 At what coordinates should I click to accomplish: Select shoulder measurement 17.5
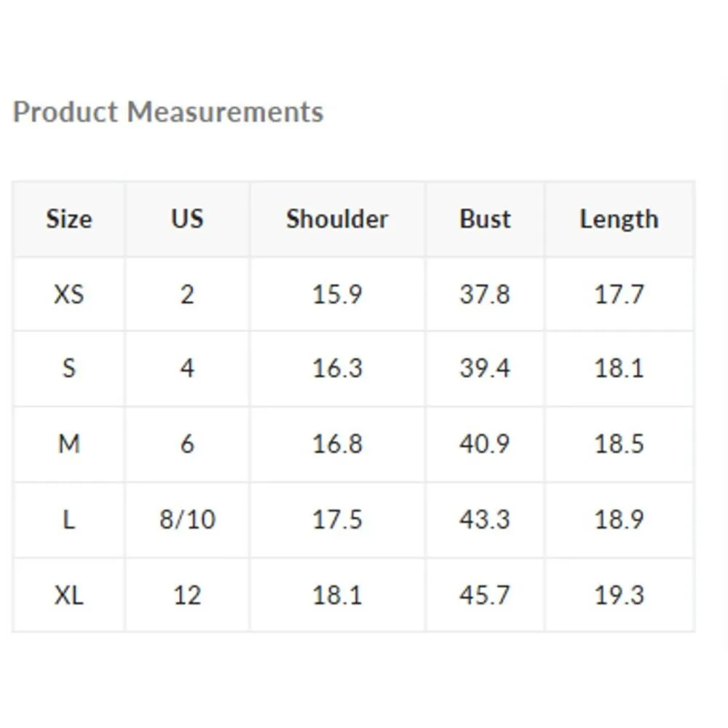(337, 519)
